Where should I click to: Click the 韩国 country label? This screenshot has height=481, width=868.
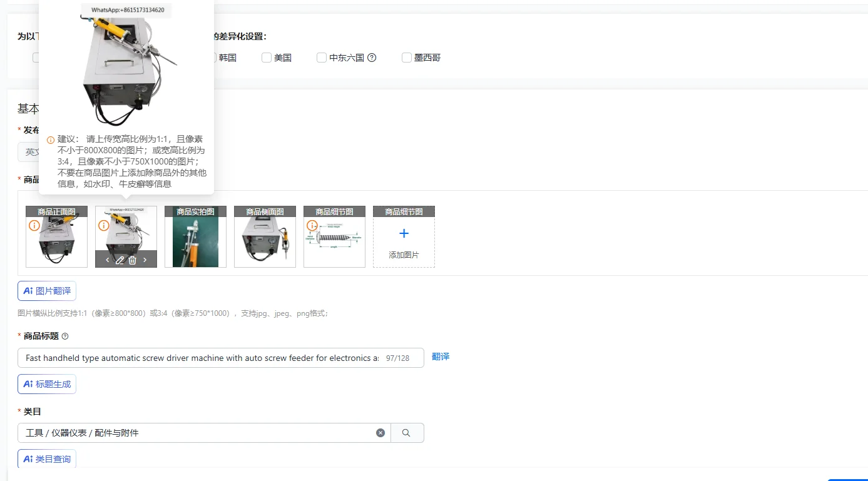click(228, 58)
